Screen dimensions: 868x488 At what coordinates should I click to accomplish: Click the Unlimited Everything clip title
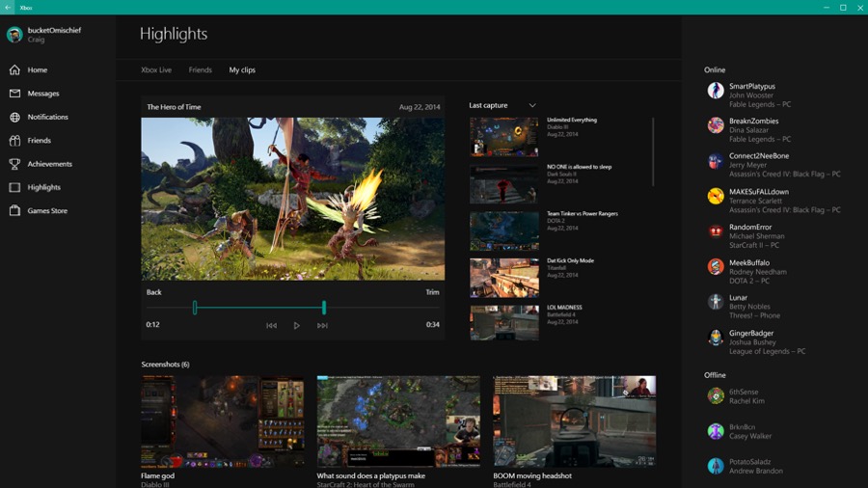(572, 120)
